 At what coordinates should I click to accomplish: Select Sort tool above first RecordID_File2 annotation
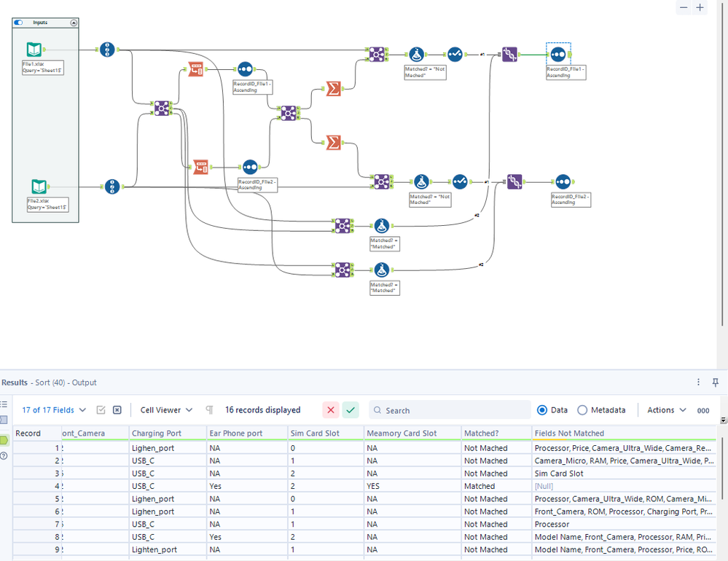tap(250, 167)
